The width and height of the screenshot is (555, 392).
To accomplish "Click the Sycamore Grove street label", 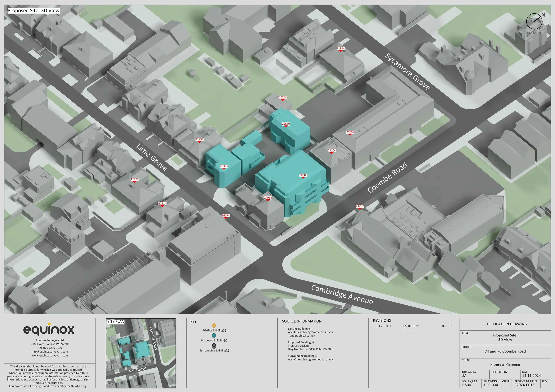I will 407,72.
